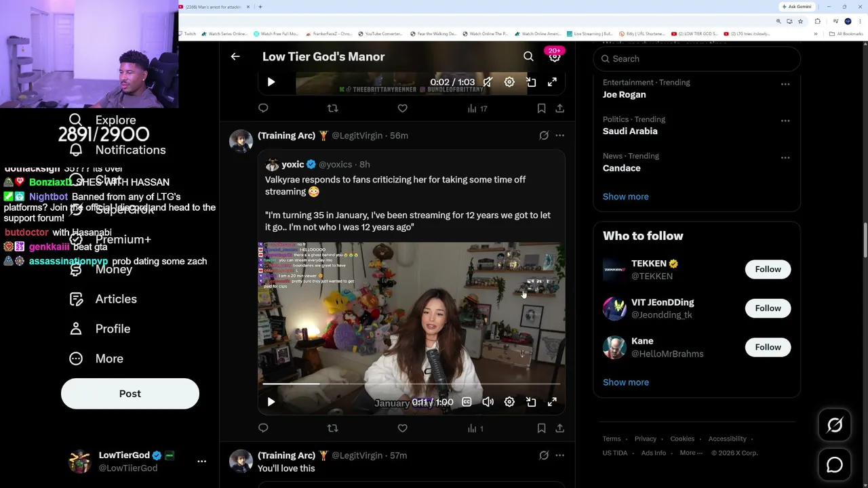This screenshot has height=488, width=868.
Task: Click the Ask Gemini button in Chrome
Action: tap(797, 7)
